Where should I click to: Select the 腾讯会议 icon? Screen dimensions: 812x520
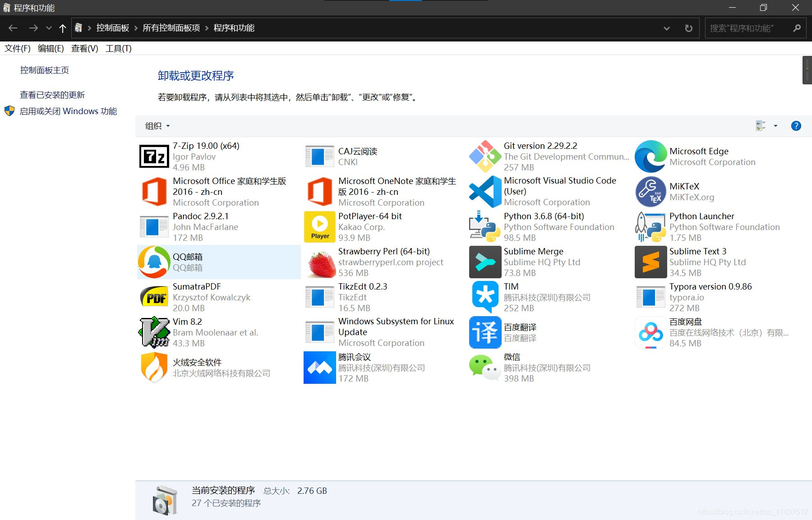coord(320,368)
